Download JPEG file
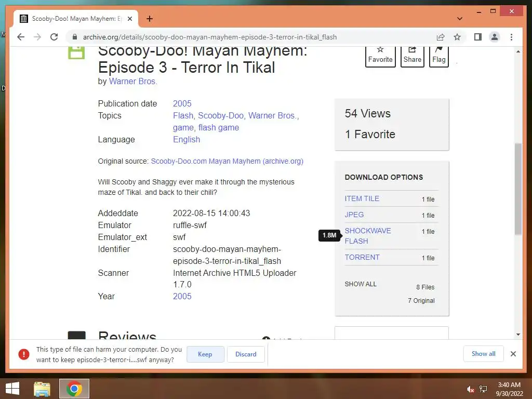This screenshot has height=399, width=532. click(x=354, y=215)
